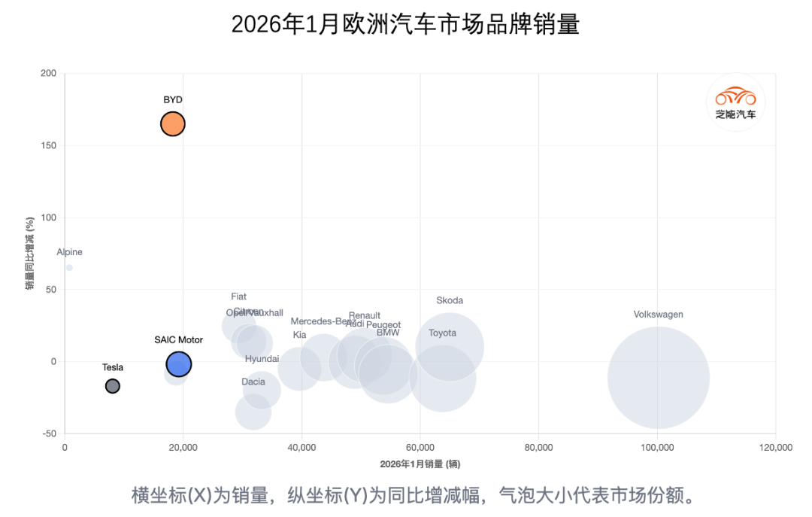Viewport: 812px width, 517px height.
Task: Click the x-axis tick "120,000"
Action: pos(776,448)
